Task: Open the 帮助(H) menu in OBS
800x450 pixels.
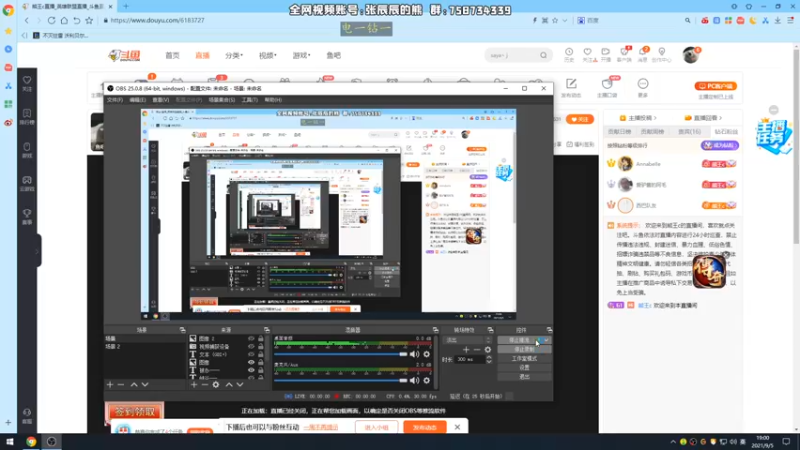Action: pos(273,100)
